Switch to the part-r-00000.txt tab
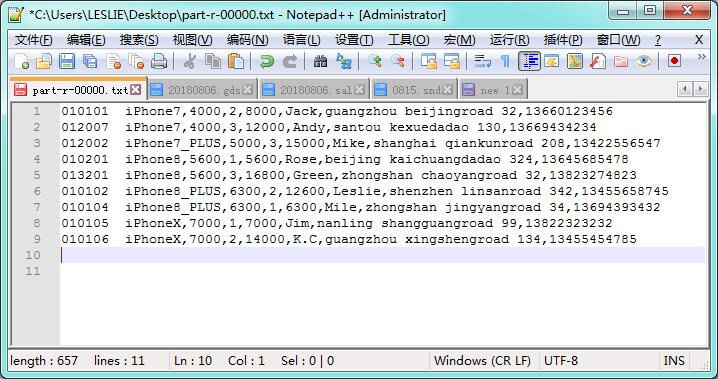This screenshot has height=379, width=718. coord(79,90)
